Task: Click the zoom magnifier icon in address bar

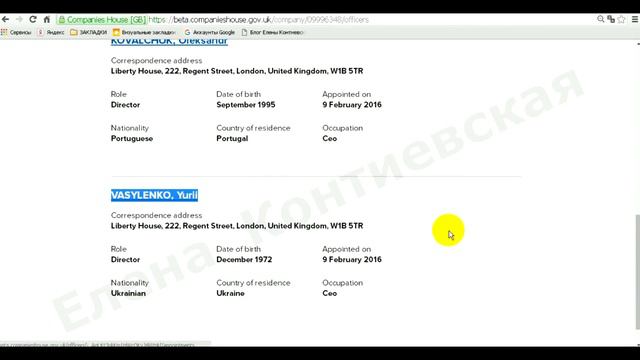Action: point(600,19)
